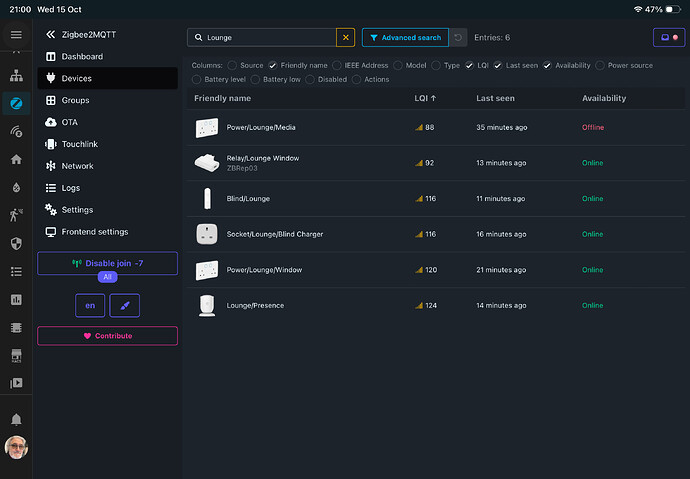This screenshot has width=690, height=479.
Task: Click the Zigbee2MQTT icon in the left rail
Action: tap(16, 103)
